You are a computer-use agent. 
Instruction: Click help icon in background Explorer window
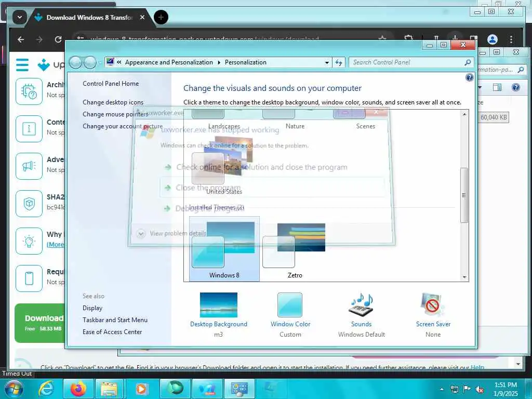click(x=516, y=87)
